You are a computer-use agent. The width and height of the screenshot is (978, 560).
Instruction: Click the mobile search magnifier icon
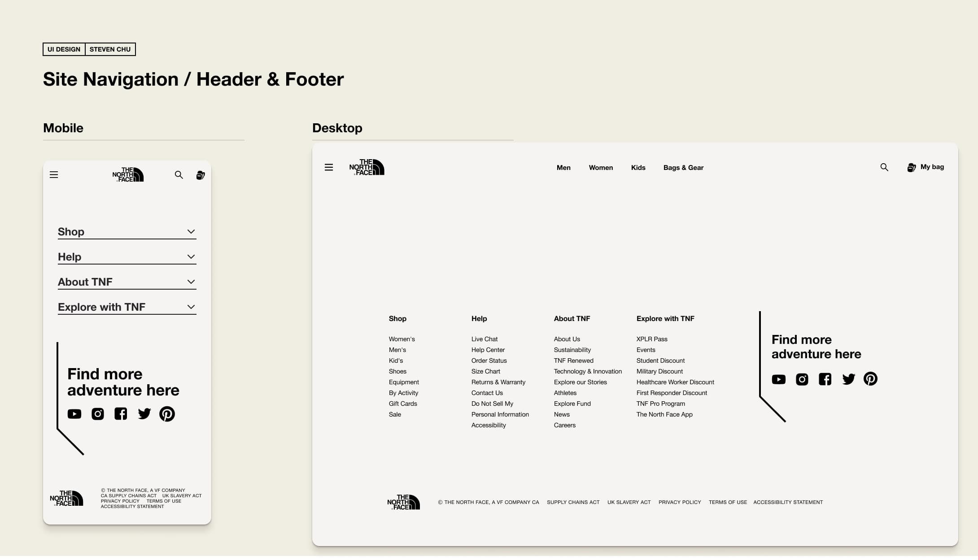point(179,175)
